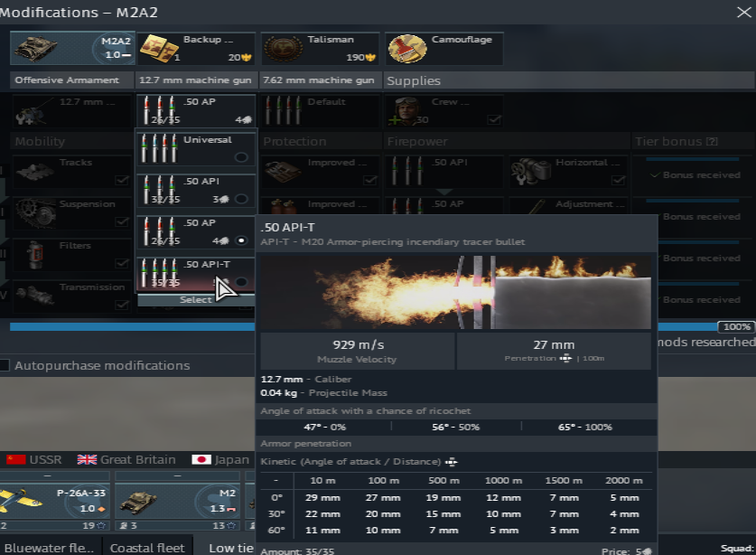Open the 7.62 mm Default belt dropdown
756x555 pixels.
point(320,110)
